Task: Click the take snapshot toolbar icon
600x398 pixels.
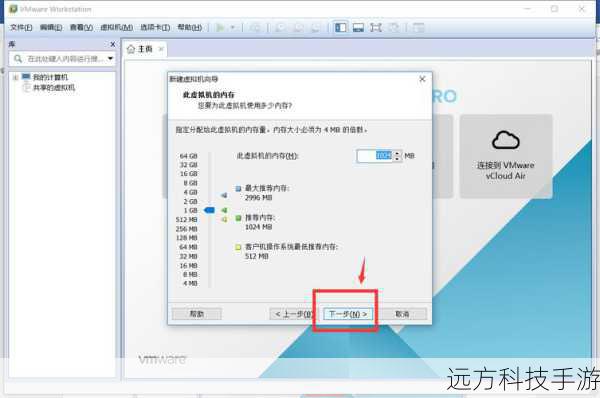Action: (x=280, y=28)
